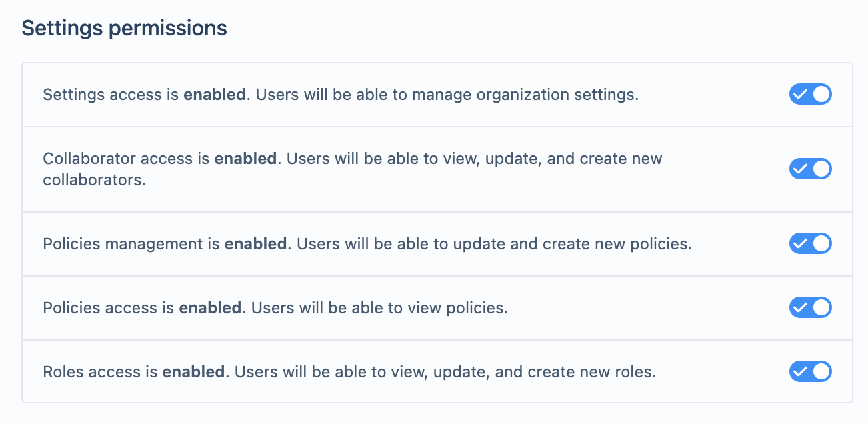This screenshot has width=868, height=424.
Task: Turn off Policies management toggle
Action: pos(810,244)
